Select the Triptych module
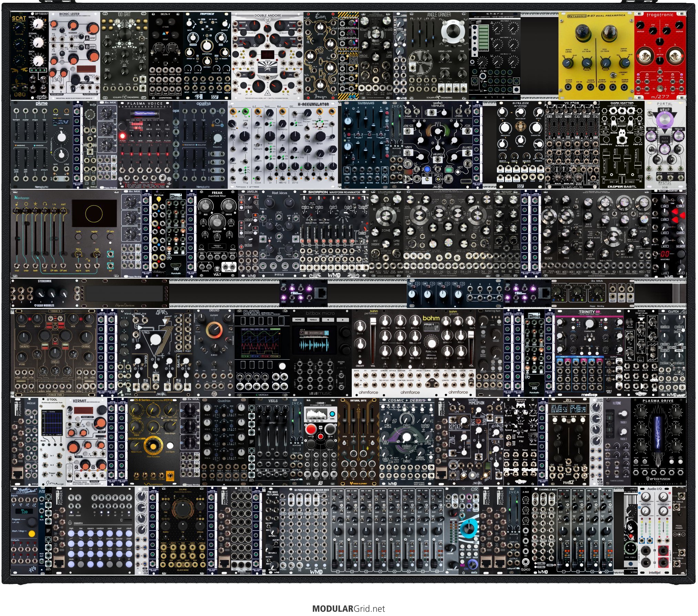Screen dimensions: 698x616 point(207,57)
